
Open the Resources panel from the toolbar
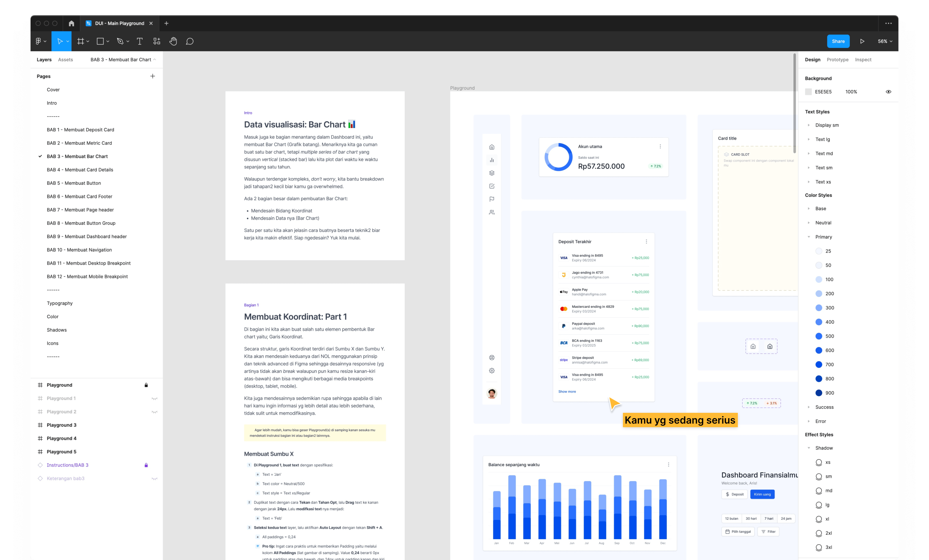click(x=157, y=41)
